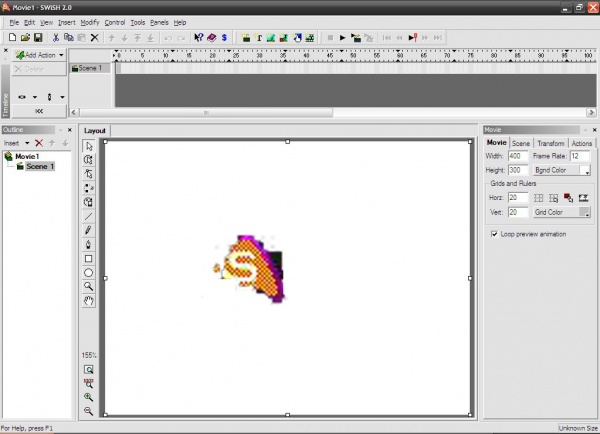600x434 pixels.
Task: Open the Insert menu
Action: [67, 23]
